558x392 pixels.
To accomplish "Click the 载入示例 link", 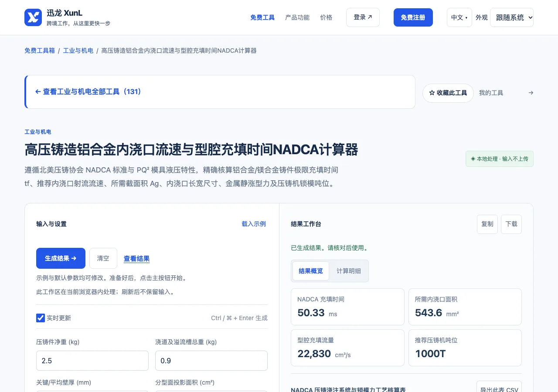I will tap(254, 224).
